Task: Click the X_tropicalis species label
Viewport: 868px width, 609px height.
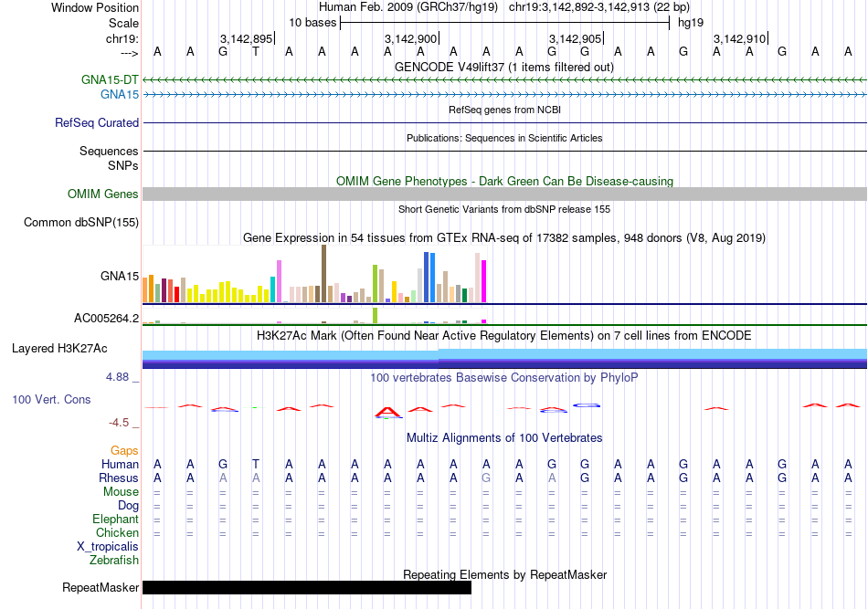Action: tap(108, 547)
